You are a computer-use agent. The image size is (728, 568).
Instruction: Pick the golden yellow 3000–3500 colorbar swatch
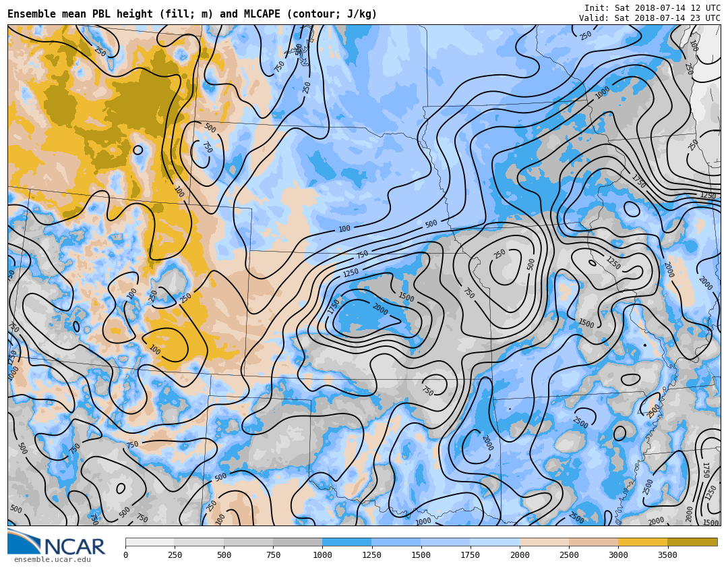coord(642,542)
